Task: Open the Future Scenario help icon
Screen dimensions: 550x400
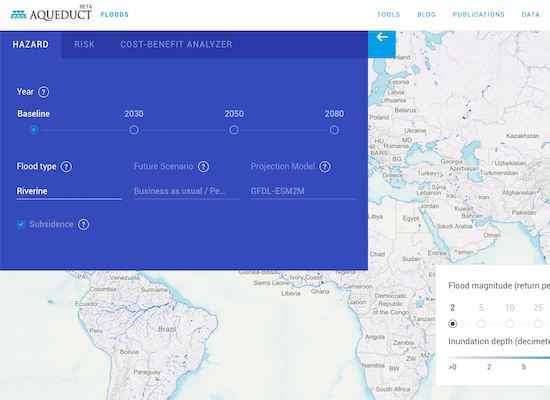Action: click(x=203, y=167)
